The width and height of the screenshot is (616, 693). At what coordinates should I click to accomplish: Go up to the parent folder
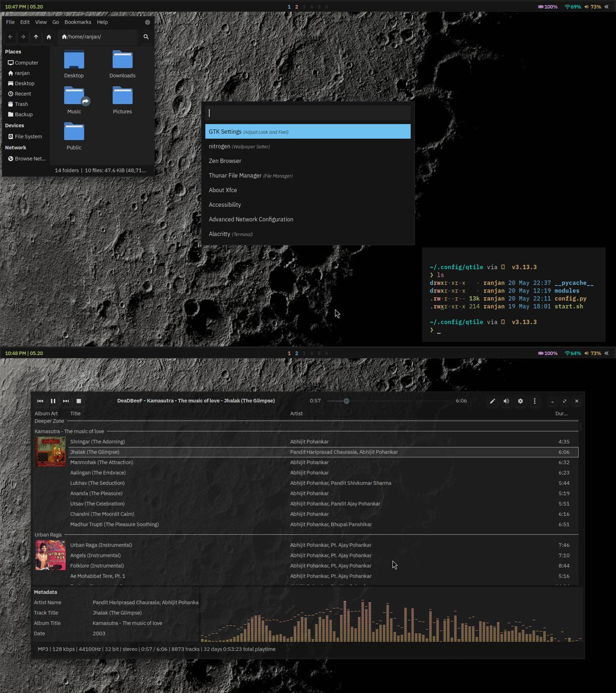36,37
